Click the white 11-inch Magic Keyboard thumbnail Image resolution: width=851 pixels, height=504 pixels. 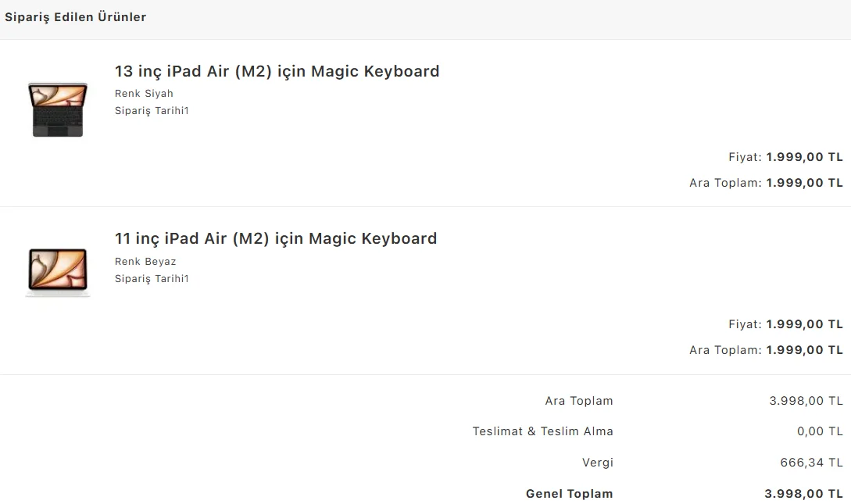(x=58, y=272)
